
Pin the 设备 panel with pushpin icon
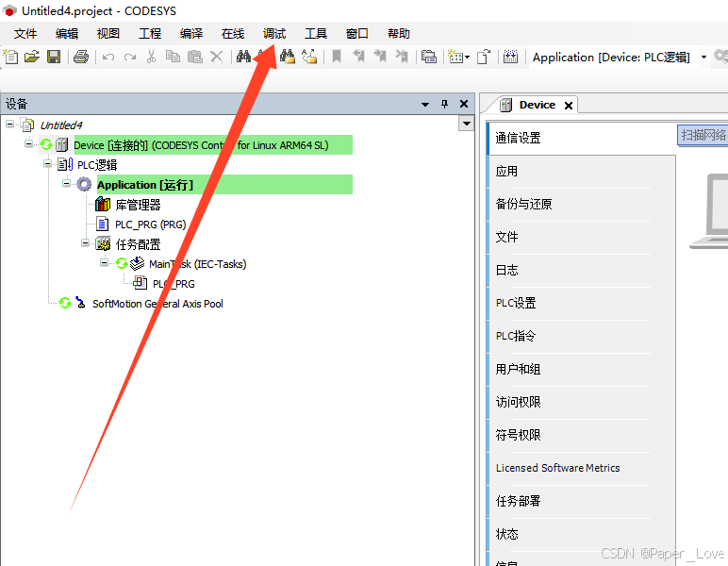click(x=444, y=104)
